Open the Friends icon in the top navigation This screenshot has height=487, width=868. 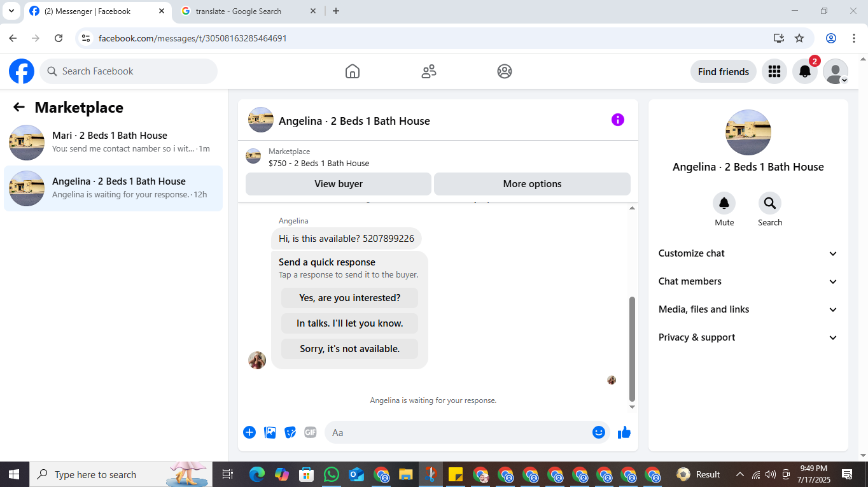coord(429,71)
